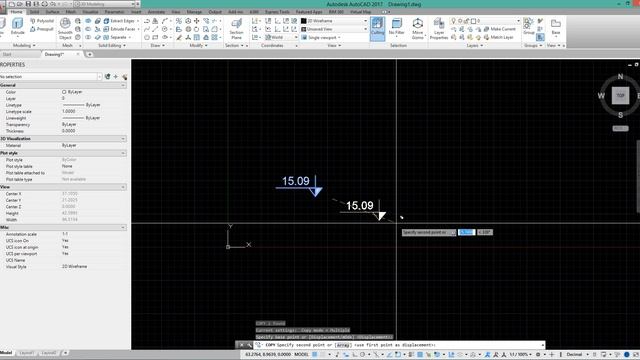Switch to the Start file tab
Viewport: 640px width, 360px height.
(7, 54)
